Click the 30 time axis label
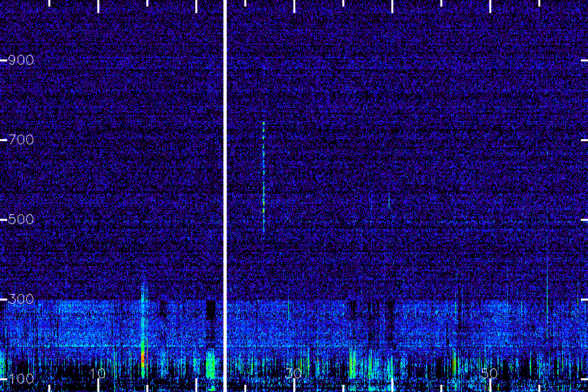 tap(293, 373)
